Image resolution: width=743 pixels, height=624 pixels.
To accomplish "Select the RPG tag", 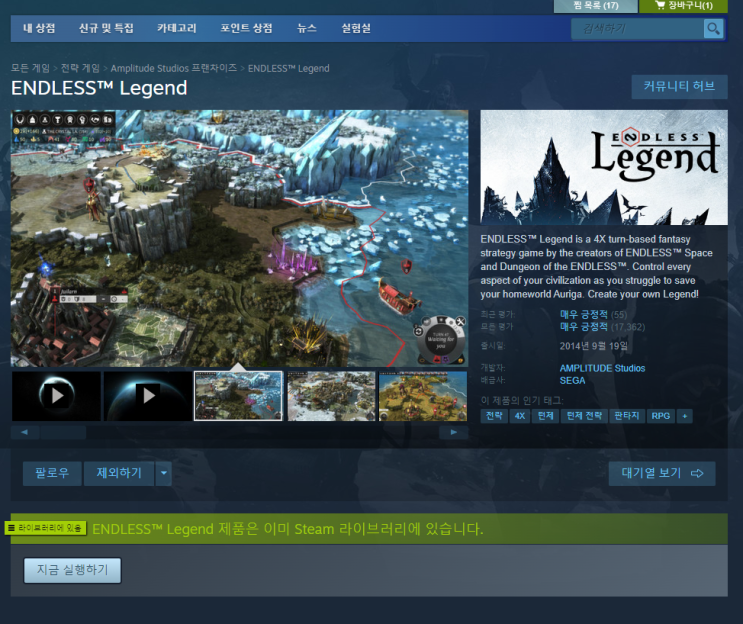I will [x=661, y=416].
